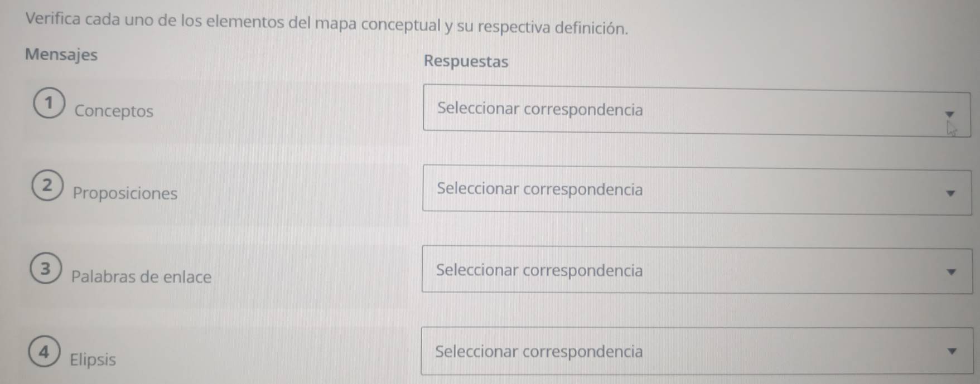Click the number 2 circle icon
Image resolution: width=980 pixels, height=384 pixels.
coord(47,185)
